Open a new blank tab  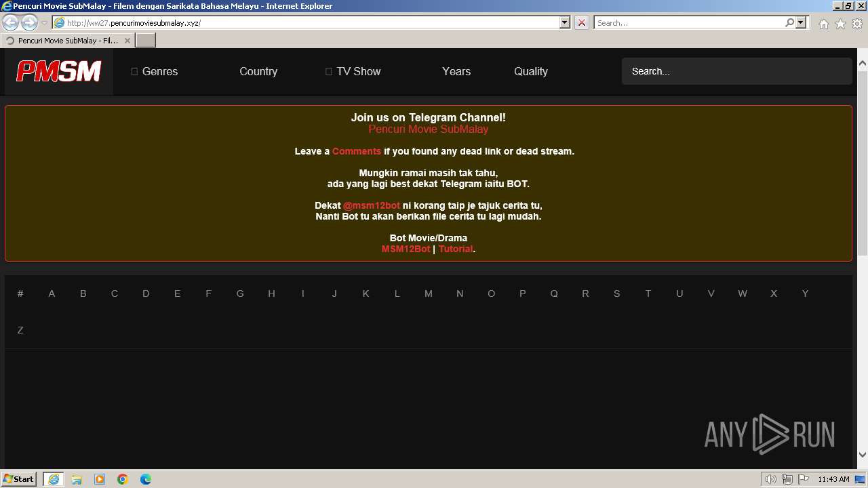(146, 40)
